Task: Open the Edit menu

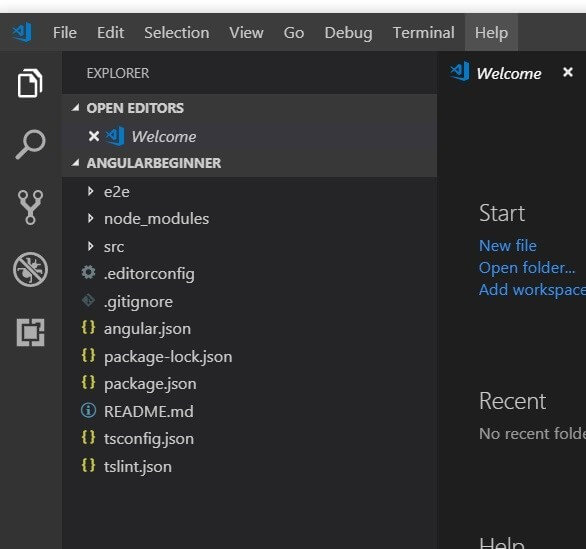Action: [111, 33]
